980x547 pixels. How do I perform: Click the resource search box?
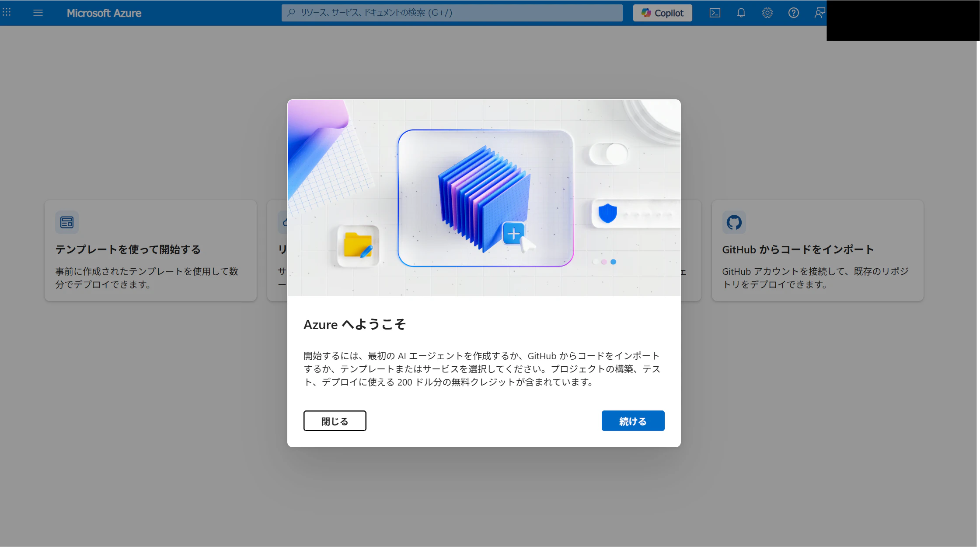[452, 13]
